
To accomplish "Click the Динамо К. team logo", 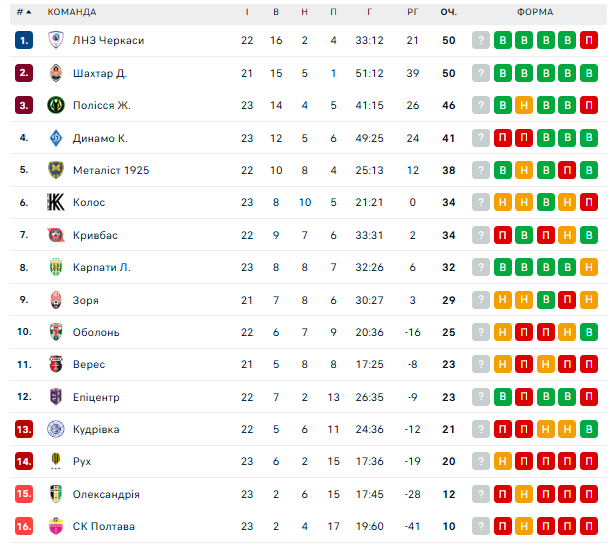I will [x=56, y=138].
